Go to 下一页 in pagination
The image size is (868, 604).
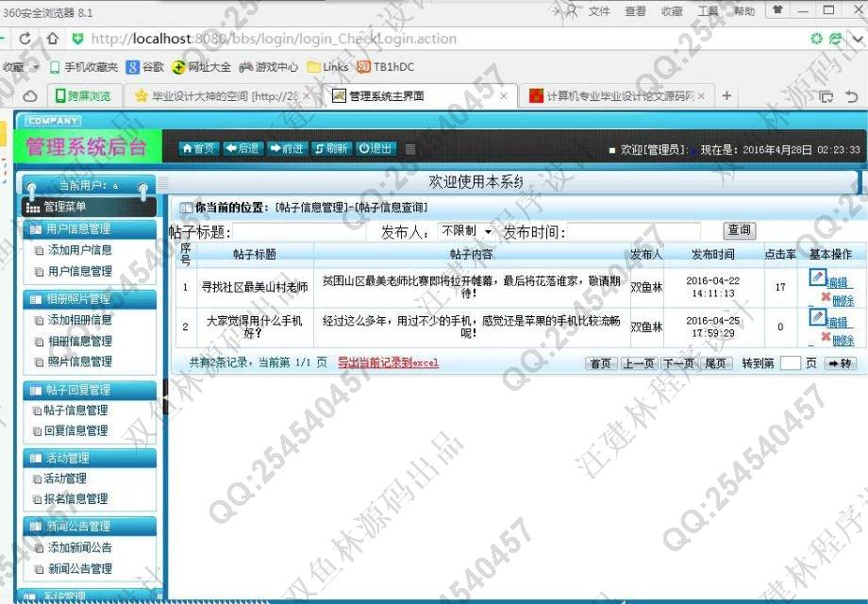(x=677, y=363)
